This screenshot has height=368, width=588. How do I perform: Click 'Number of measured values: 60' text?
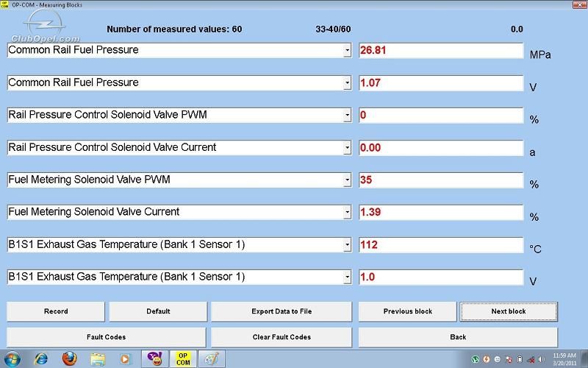click(x=174, y=29)
